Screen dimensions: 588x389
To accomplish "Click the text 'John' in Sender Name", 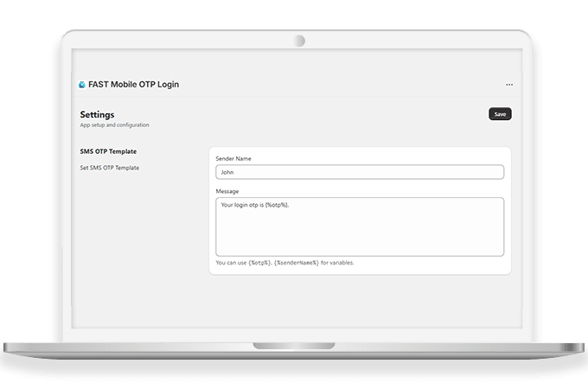I will pyautogui.click(x=228, y=172).
